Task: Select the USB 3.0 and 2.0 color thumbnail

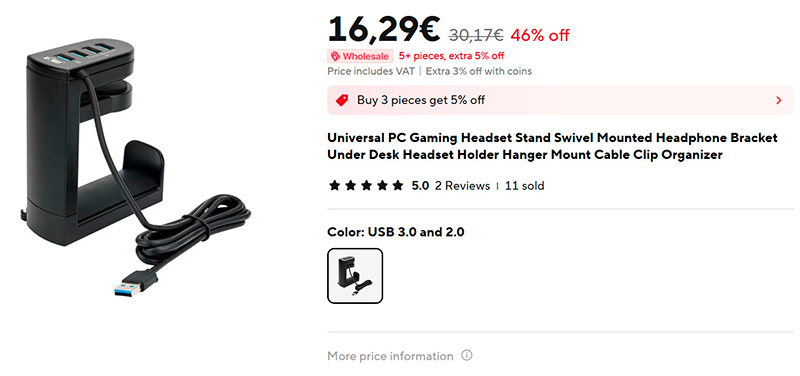Action: 355,275
